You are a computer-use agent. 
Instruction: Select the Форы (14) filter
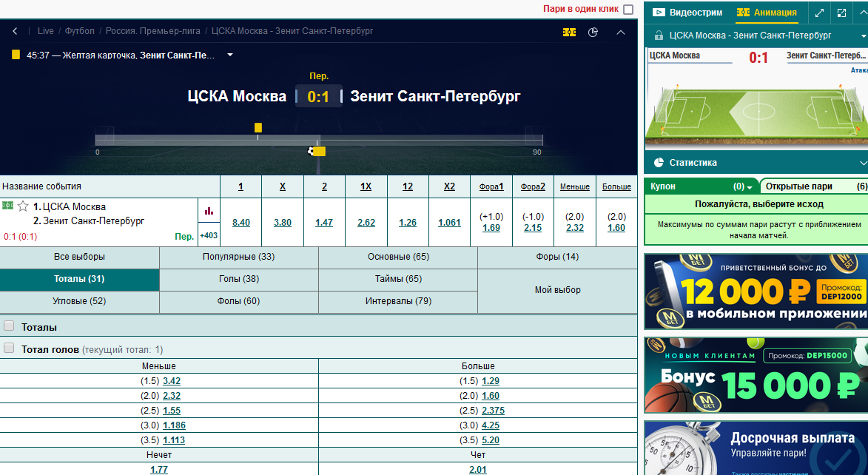pyautogui.click(x=557, y=257)
